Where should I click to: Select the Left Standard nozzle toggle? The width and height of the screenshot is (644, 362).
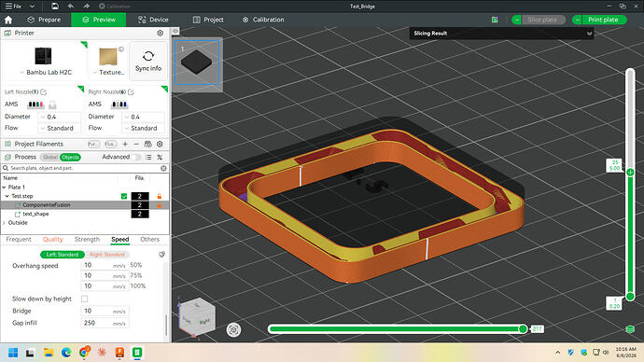(x=63, y=255)
